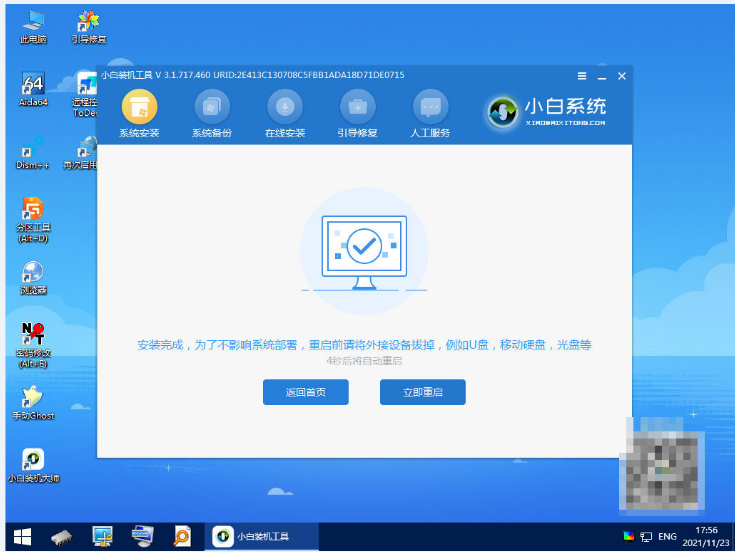This screenshot has height=552, width=735.
Task: Open the 此电脑 desktop icon
Action: click(32, 23)
